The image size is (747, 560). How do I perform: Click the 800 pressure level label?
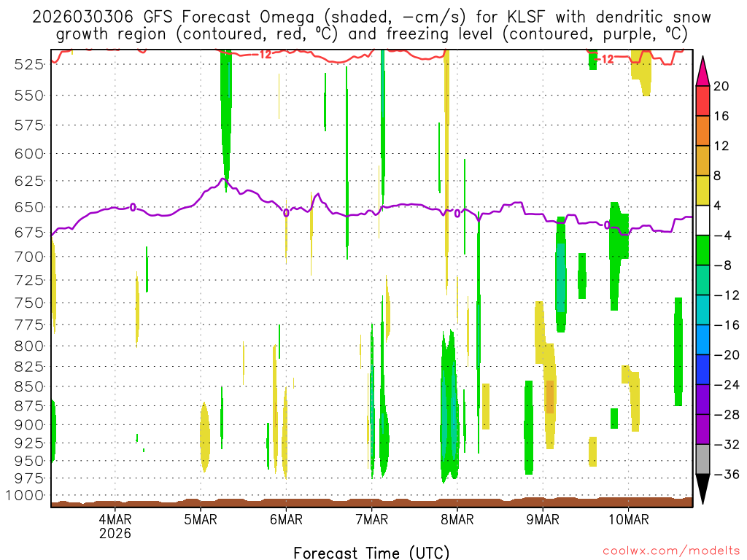29,346
